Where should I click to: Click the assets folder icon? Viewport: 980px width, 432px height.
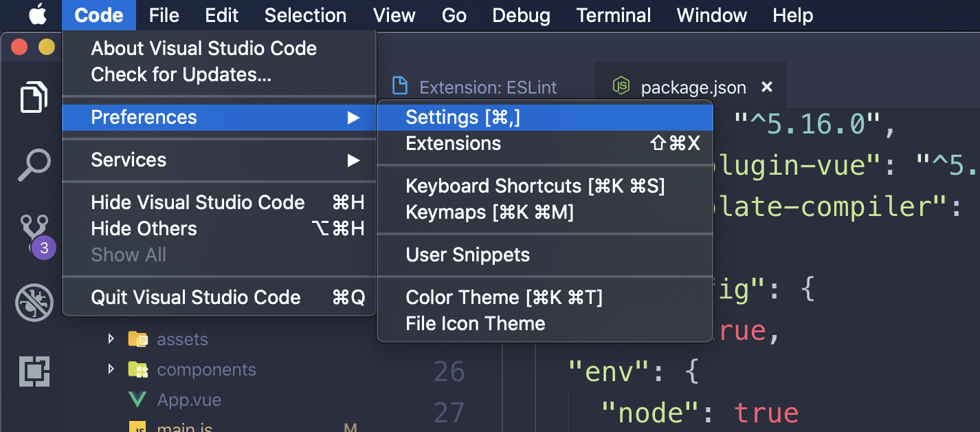pyautogui.click(x=137, y=339)
